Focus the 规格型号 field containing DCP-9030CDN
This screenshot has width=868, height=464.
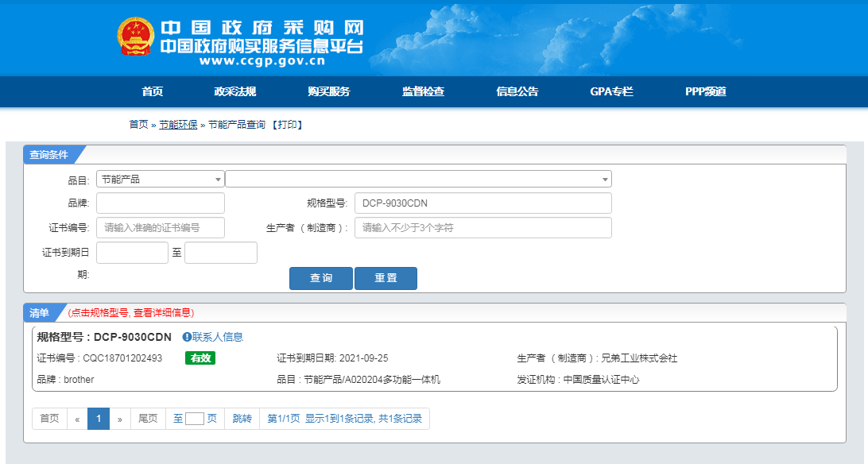pos(483,203)
